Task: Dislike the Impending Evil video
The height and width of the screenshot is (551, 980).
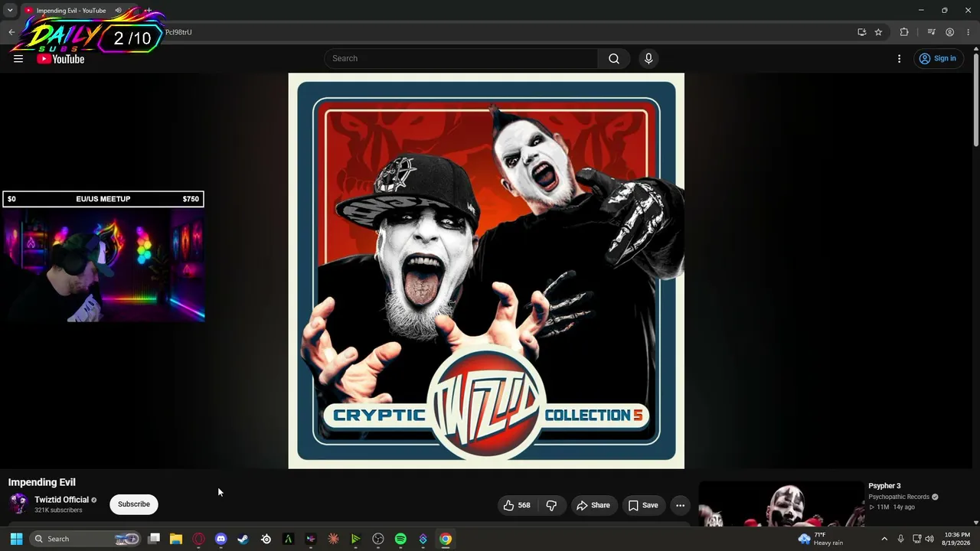Action: (551, 505)
